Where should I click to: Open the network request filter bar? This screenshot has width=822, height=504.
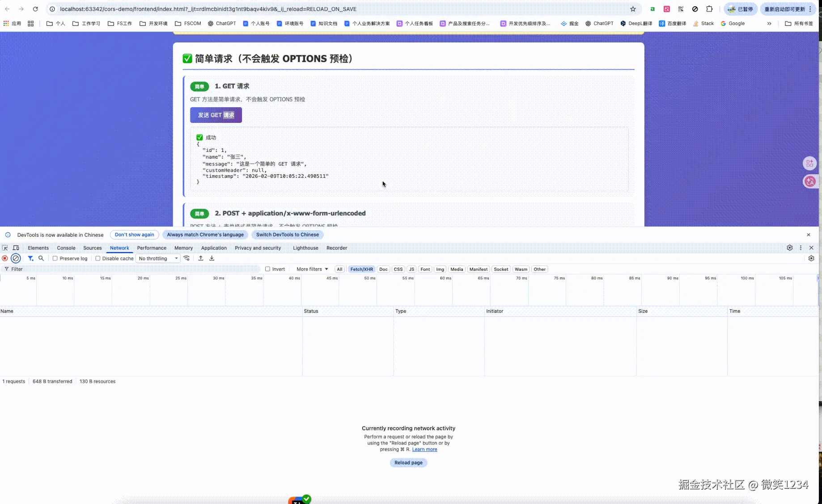[x=30, y=258]
